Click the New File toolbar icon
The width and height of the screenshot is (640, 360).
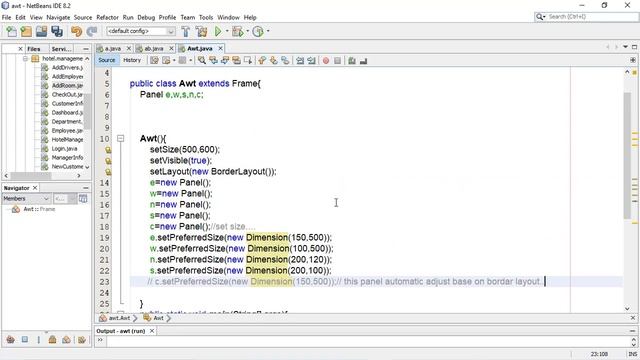[11, 31]
